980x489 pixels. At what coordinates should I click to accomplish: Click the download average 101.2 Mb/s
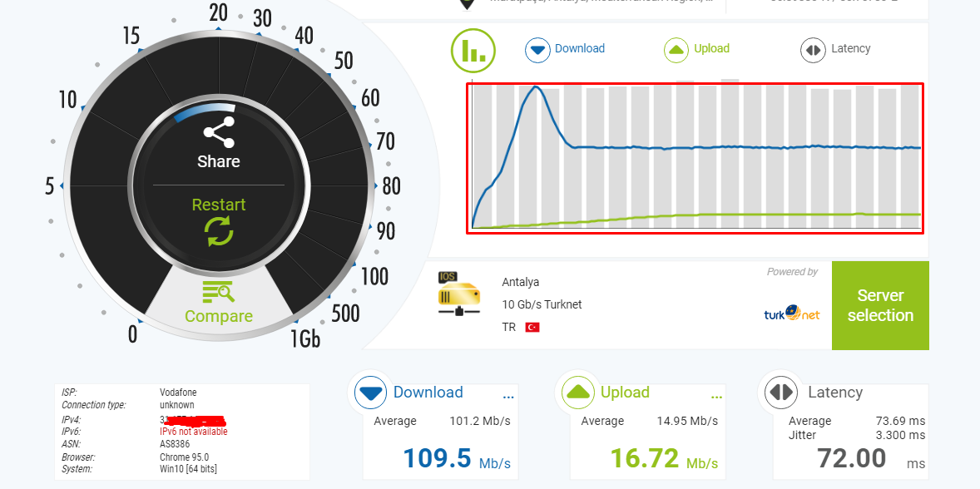480,421
